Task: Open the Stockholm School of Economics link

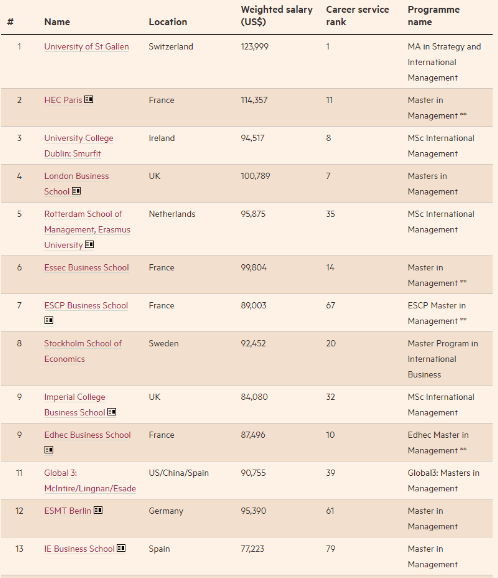Action: pos(83,351)
